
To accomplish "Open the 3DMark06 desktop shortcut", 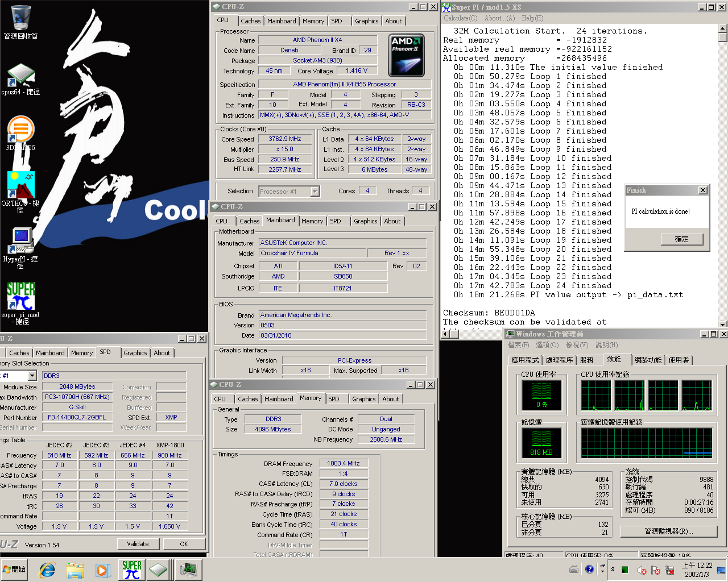I will 20,134.
